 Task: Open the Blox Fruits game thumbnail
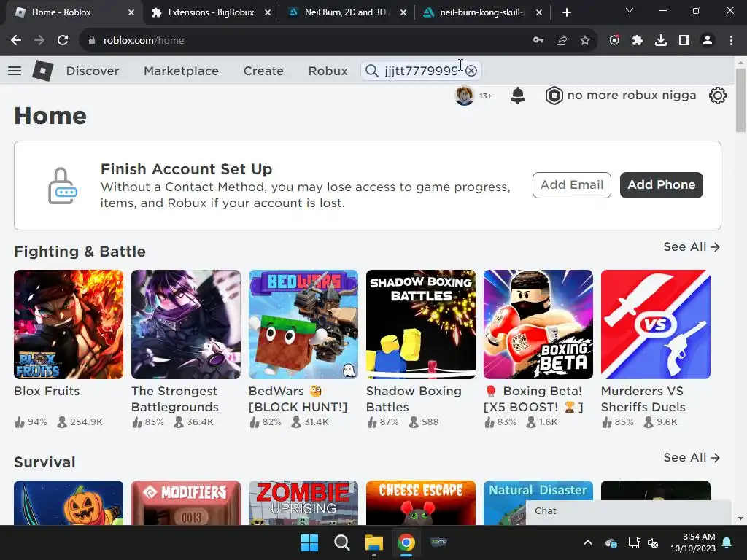pyautogui.click(x=69, y=324)
